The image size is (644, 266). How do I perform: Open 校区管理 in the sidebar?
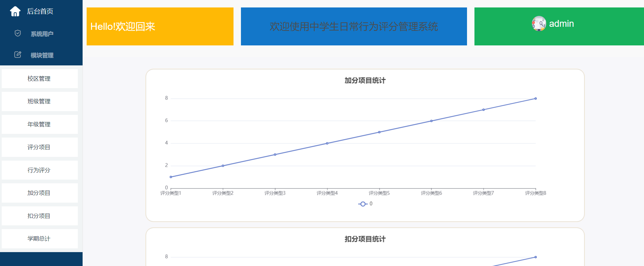pos(40,79)
